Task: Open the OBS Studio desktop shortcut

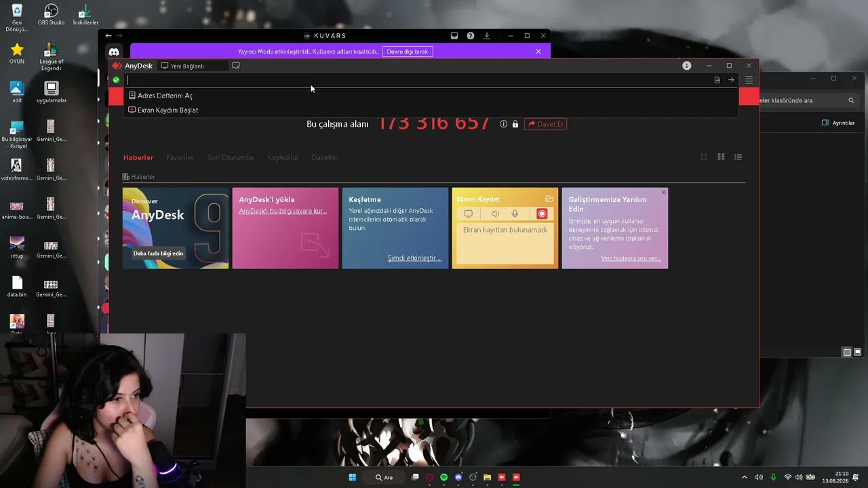Action: coord(51,15)
